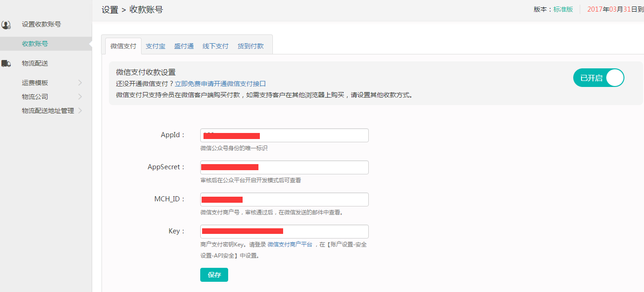Click the user icon beside 设置收款账号
This screenshot has width=644, height=292.
click(6, 25)
